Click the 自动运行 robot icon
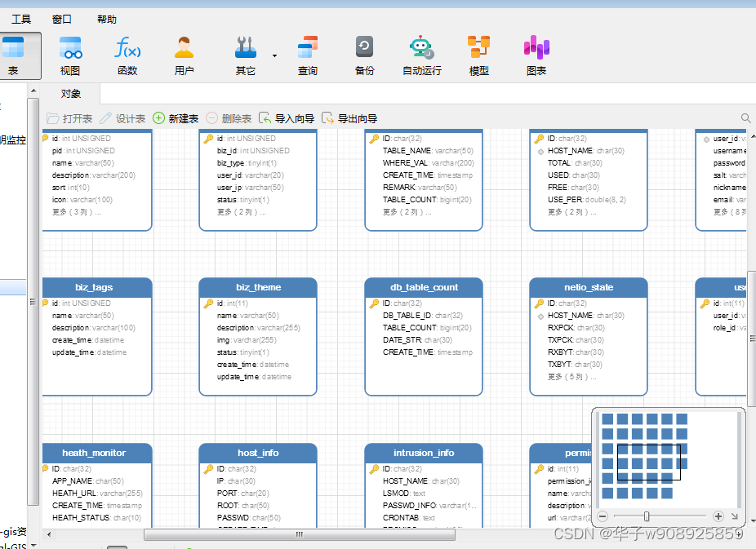 421,54
